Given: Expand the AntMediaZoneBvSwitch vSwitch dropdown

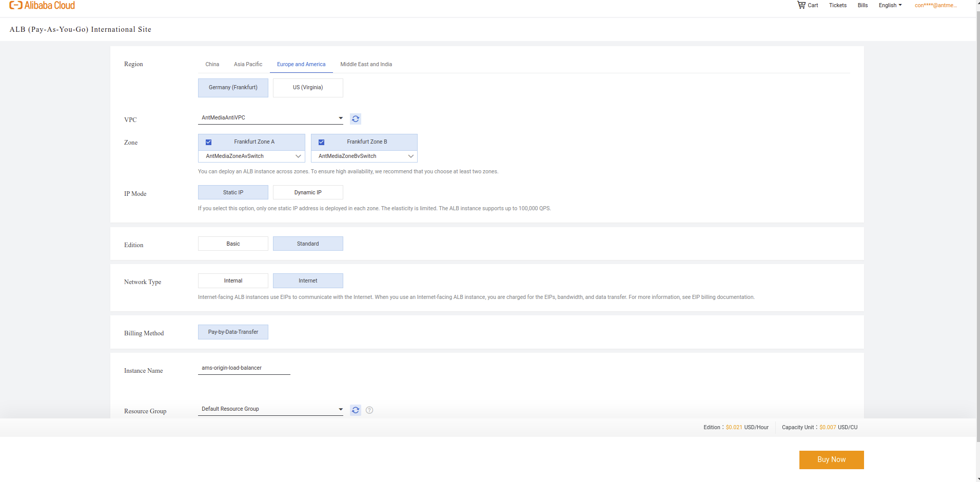Looking at the screenshot, I should coord(364,156).
